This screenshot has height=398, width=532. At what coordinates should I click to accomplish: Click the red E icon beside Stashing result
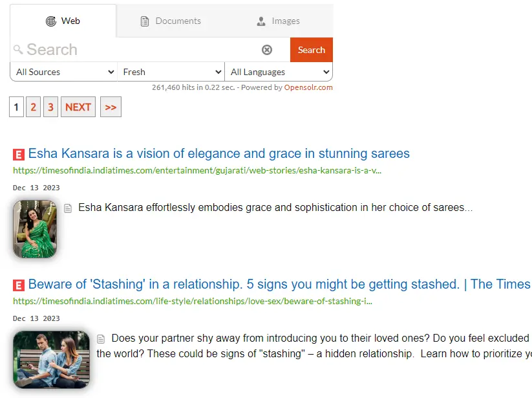19,285
